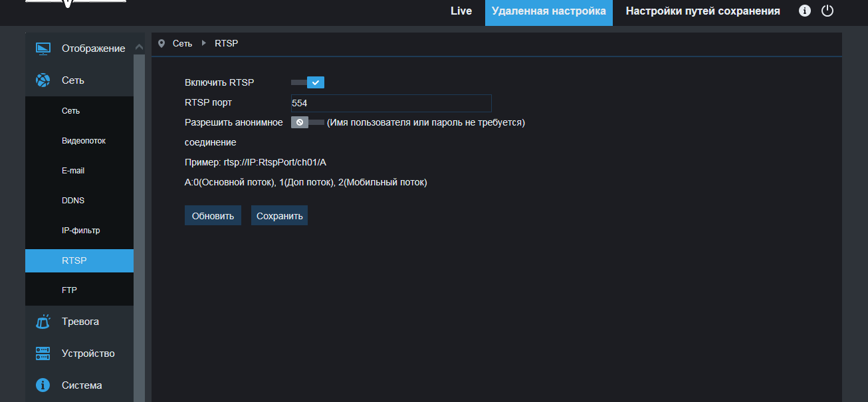This screenshot has width=868, height=402.
Task: Disable the Включить RTSP toggle
Action: click(x=308, y=82)
